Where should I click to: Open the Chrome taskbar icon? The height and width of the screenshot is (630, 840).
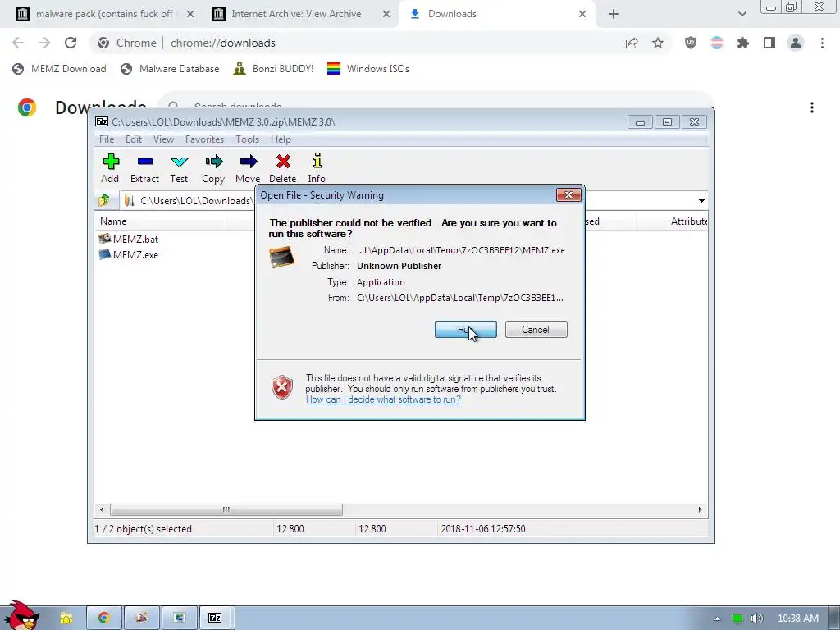(104, 618)
